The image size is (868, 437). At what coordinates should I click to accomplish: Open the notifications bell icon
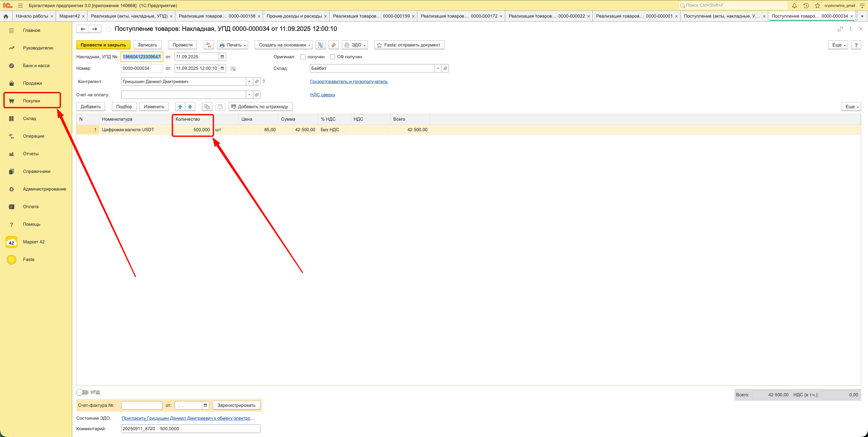(x=794, y=5)
